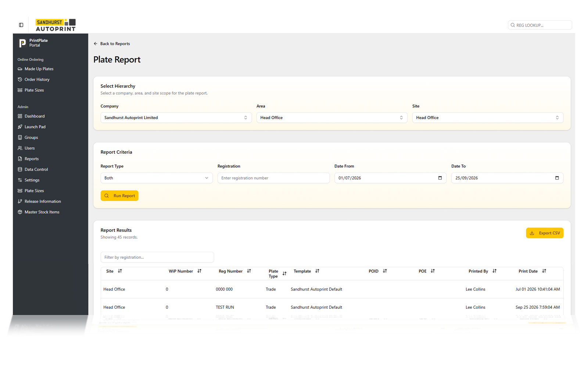Click the 'TEST RUN' reg number cell
The height and width of the screenshot is (368, 588).
click(225, 307)
